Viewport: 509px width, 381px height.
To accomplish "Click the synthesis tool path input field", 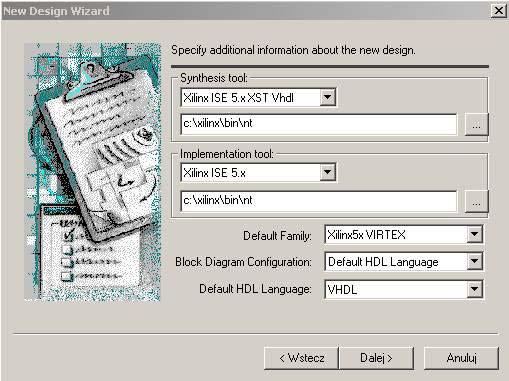I will (x=319, y=124).
